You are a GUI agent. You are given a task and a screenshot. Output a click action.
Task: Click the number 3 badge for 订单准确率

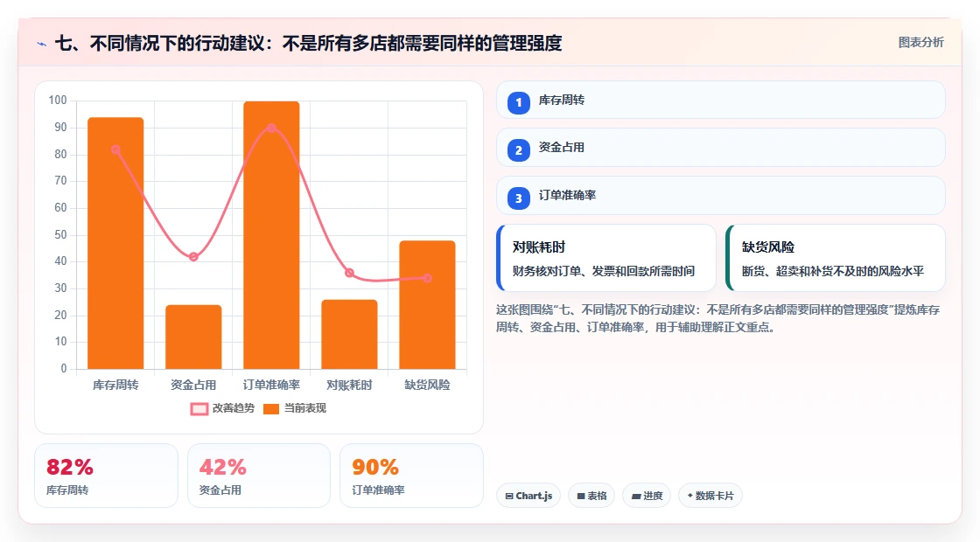pos(518,198)
